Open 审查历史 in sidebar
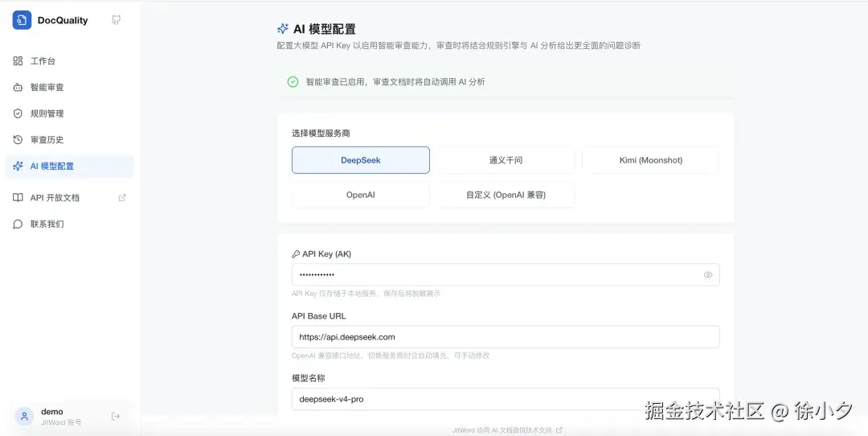This screenshot has width=868, height=436. [70, 140]
